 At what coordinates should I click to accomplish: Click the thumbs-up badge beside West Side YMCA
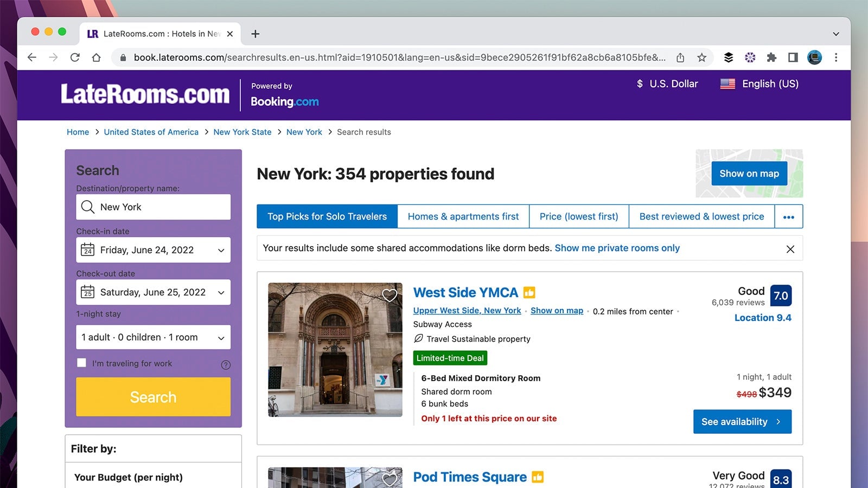tap(529, 292)
